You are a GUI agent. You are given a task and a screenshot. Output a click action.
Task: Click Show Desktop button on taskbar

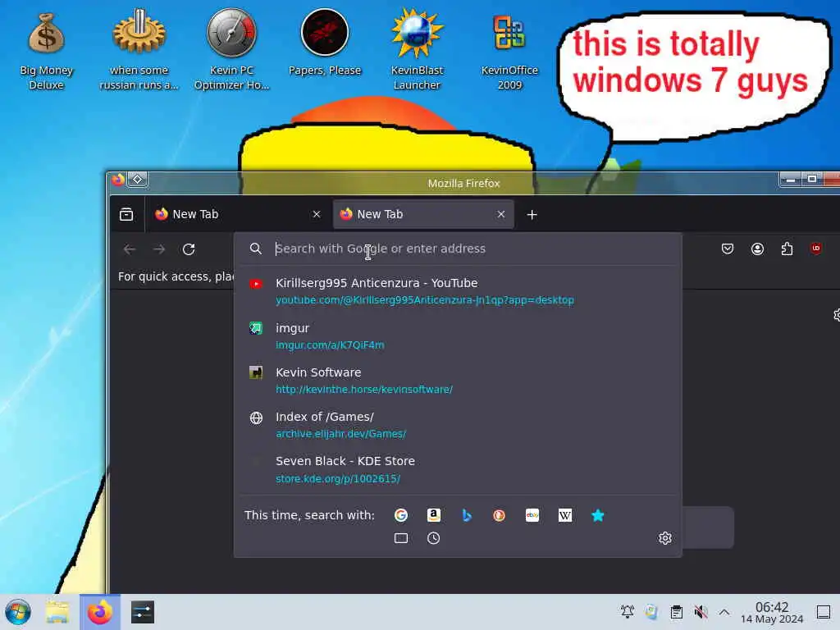(x=824, y=611)
